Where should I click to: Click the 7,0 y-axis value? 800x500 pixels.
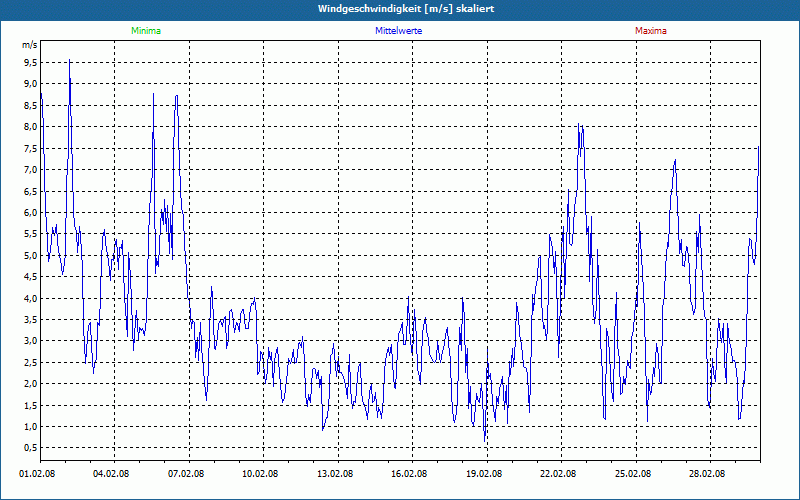pos(31,169)
